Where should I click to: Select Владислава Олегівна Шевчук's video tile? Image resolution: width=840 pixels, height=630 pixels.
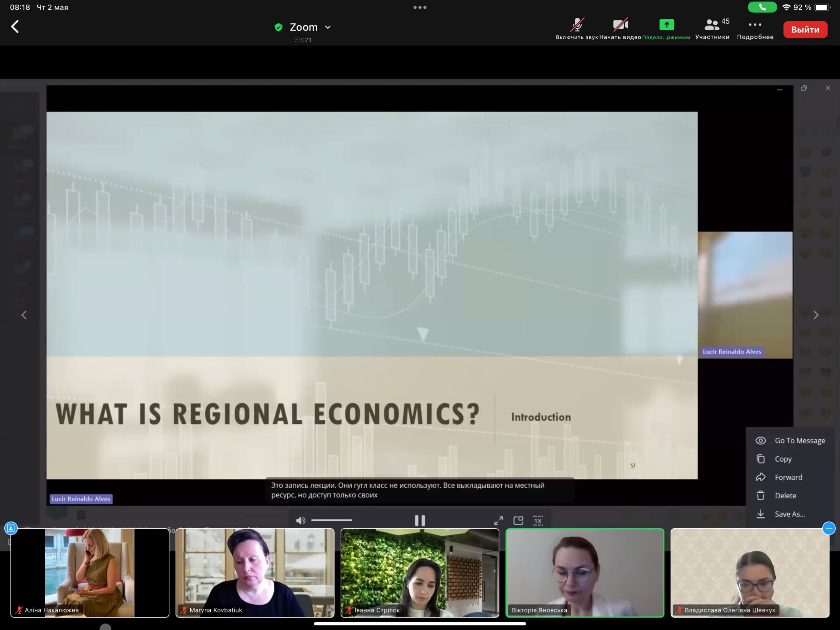click(750, 573)
